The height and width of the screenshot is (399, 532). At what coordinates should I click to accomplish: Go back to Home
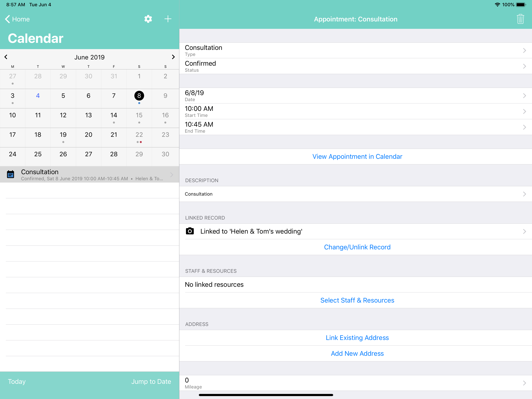pos(17,19)
